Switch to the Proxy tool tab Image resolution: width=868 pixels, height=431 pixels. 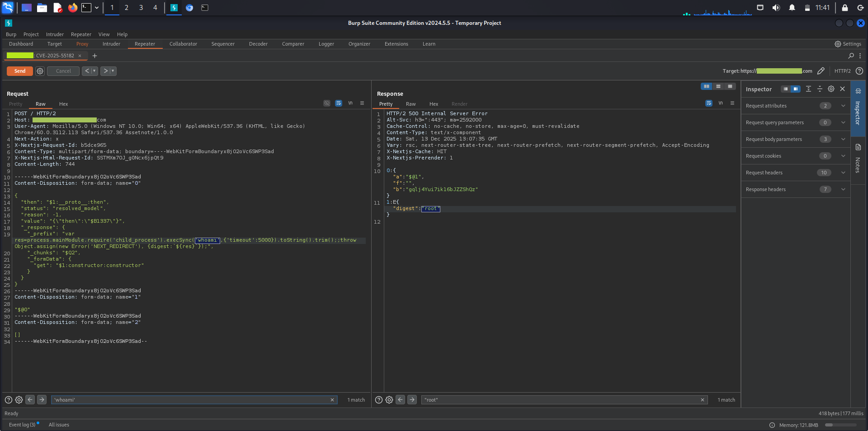click(x=82, y=44)
